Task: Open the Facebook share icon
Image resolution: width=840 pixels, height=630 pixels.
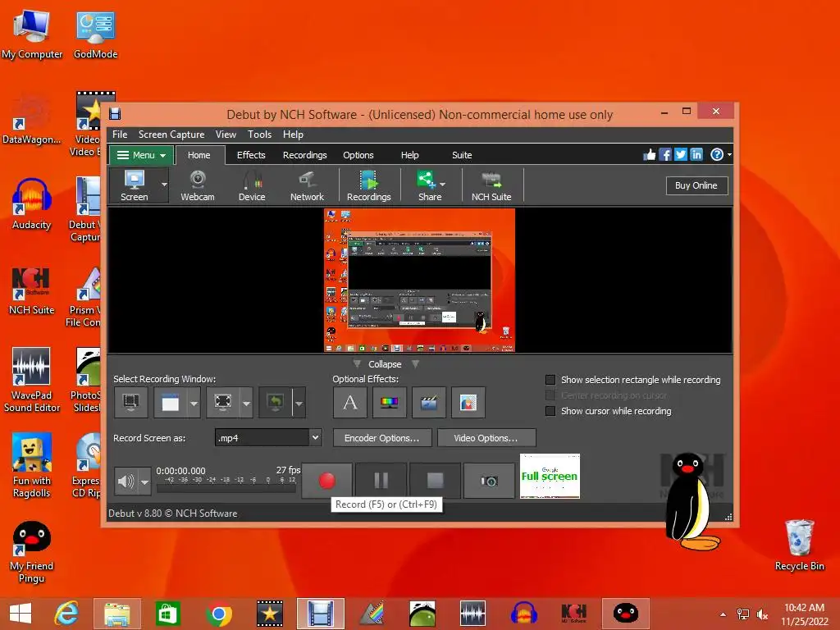Action: click(664, 155)
